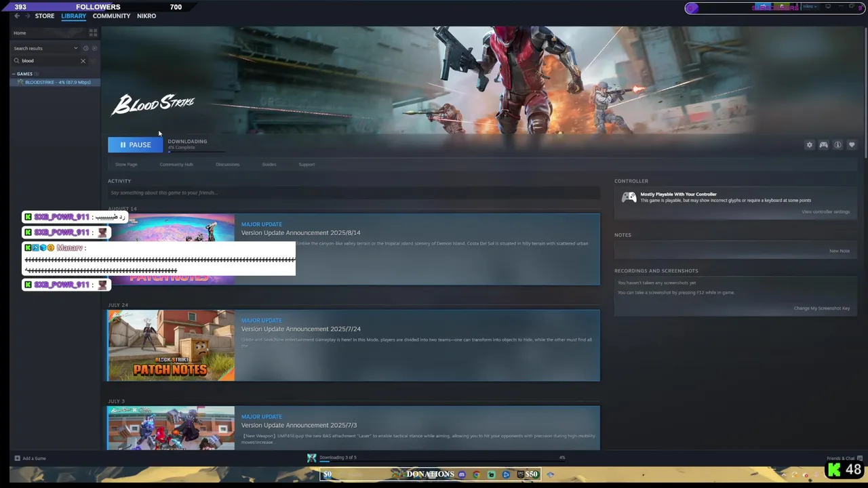Click the recent activity clock icon
The height and width of the screenshot is (488, 868).
pos(85,48)
